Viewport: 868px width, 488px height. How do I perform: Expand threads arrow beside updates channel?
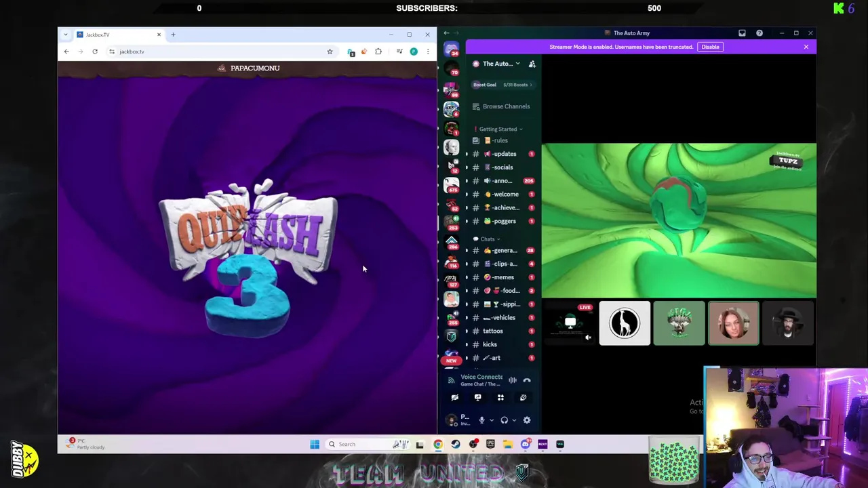pos(467,154)
